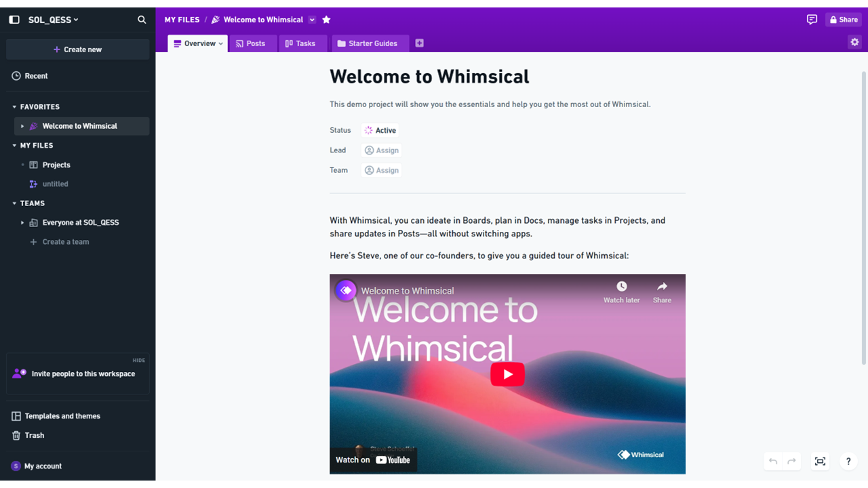Image resolution: width=868 pixels, height=488 pixels.
Task: Click the redo arrow icon
Action: point(791,462)
